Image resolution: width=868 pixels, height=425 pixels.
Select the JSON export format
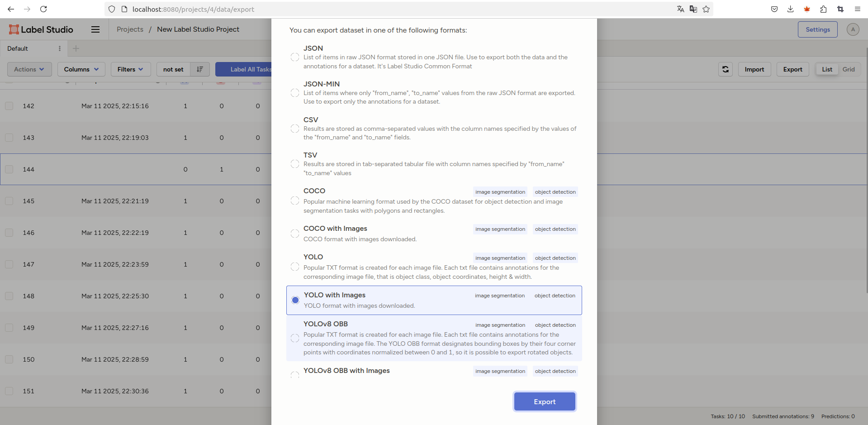tap(295, 57)
